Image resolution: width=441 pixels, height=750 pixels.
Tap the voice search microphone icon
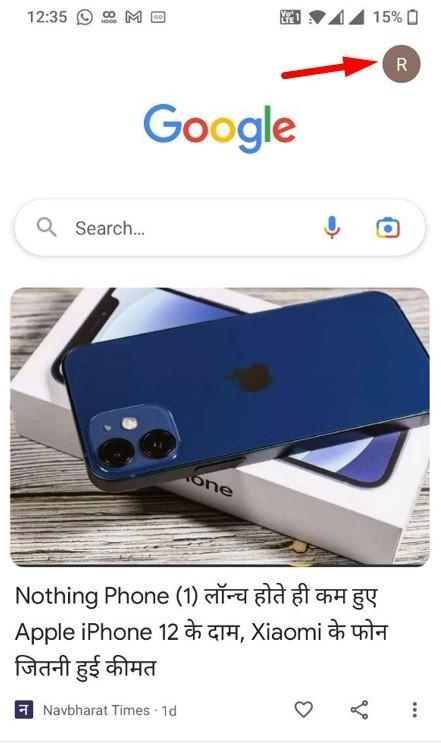(331, 228)
